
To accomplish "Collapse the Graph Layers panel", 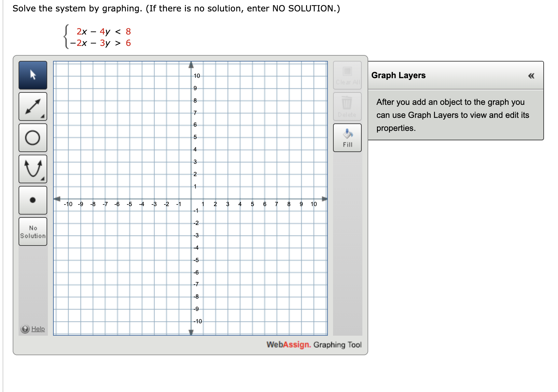I will 531,76.
